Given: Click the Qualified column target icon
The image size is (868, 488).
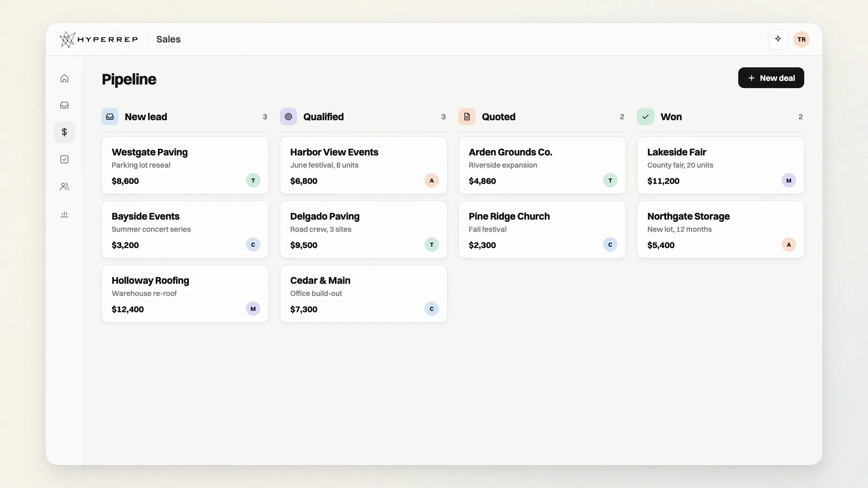Looking at the screenshot, I should click(x=288, y=117).
